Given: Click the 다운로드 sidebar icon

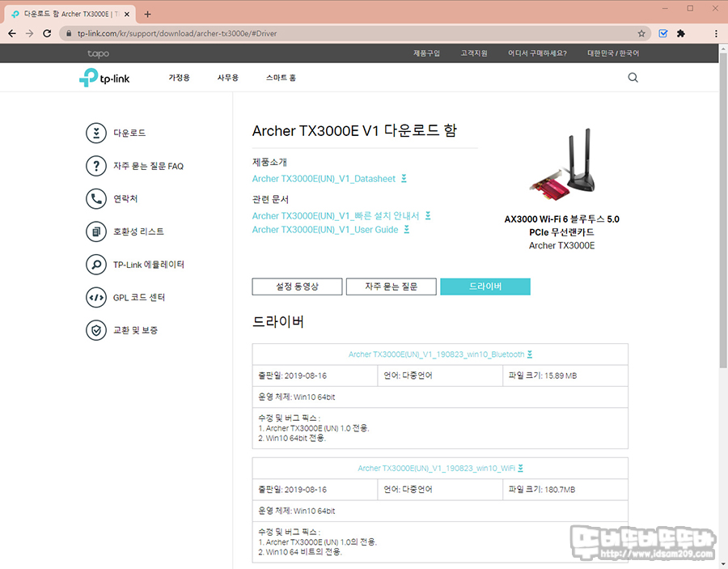Looking at the screenshot, I should 96,133.
